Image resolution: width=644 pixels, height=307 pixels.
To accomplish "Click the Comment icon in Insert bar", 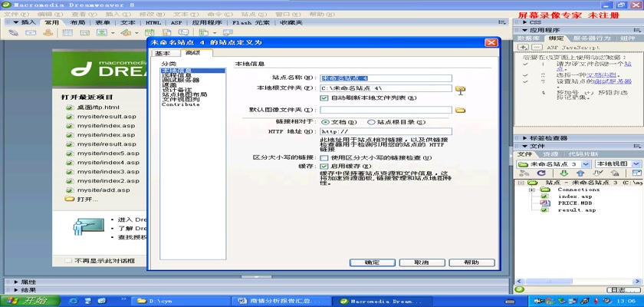I will click(x=183, y=32).
